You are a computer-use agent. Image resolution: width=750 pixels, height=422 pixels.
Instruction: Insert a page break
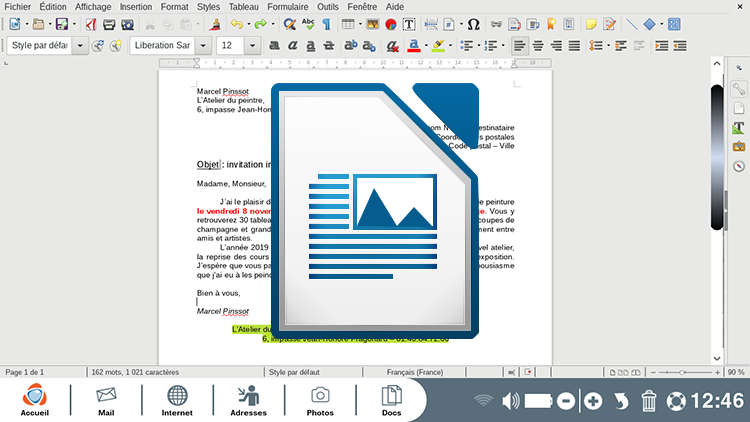(431, 24)
